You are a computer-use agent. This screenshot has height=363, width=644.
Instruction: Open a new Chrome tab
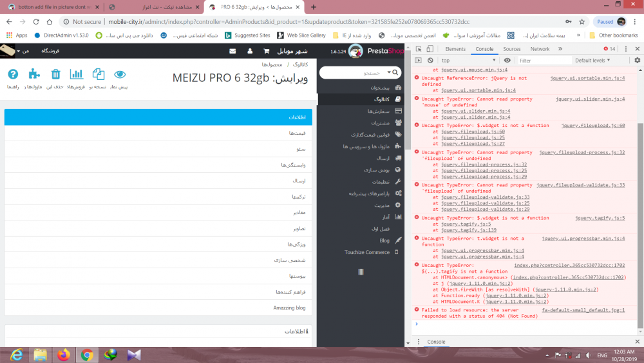click(314, 7)
